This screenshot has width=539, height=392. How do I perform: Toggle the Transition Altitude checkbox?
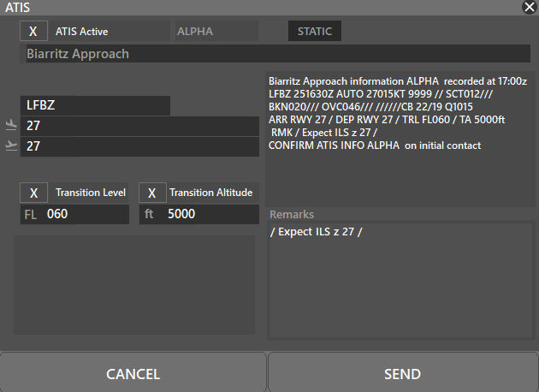click(152, 193)
